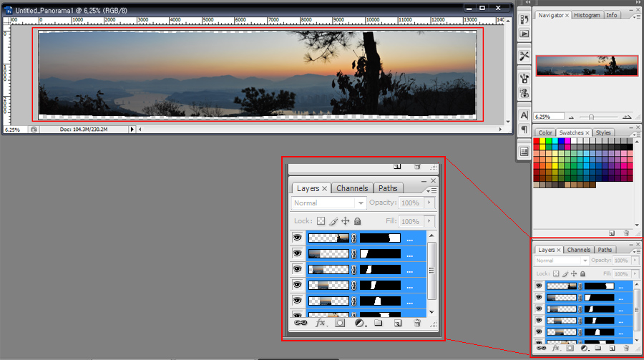Toggle lock transparent pixels in enlarged Layers inset
The image size is (644, 360).
321,221
